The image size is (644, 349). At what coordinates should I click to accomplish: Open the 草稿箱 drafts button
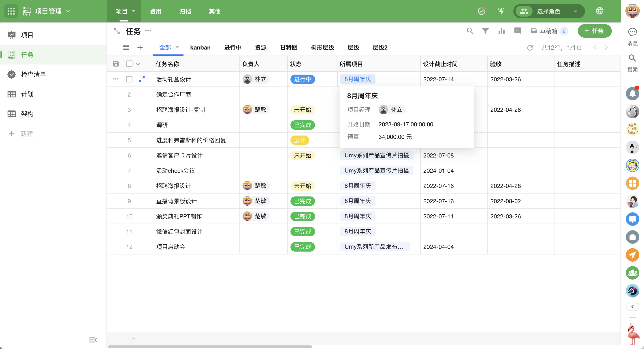tap(548, 31)
